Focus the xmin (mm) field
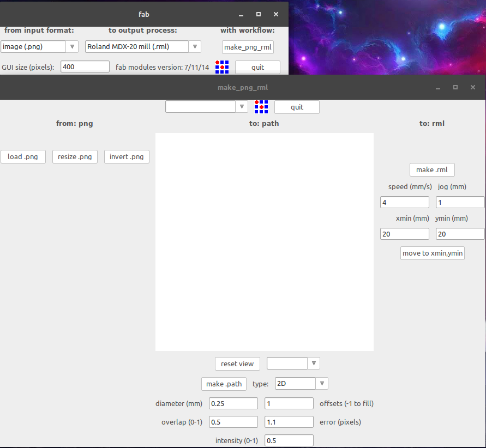486x448 pixels. coord(405,234)
